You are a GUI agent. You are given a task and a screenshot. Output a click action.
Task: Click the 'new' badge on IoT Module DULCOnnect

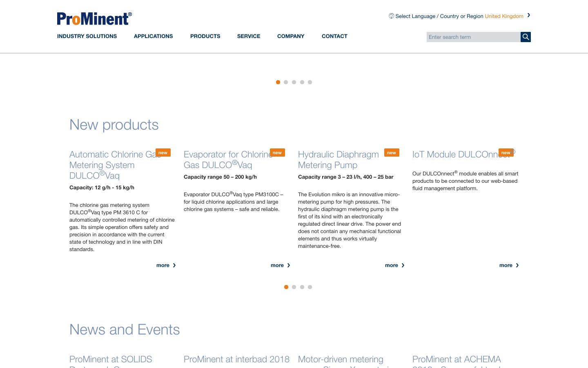[x=506, y=152]
